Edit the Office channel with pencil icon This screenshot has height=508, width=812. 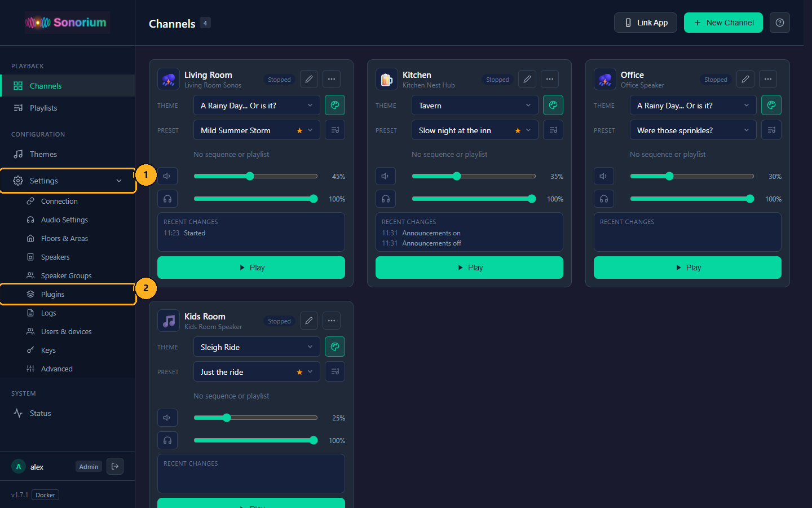point(745,79)
